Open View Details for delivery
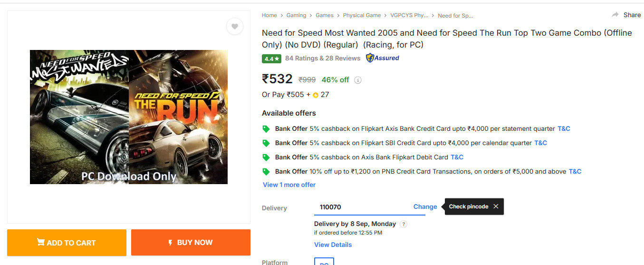Viewport: 644px width, 265px height. pos(333,245)
